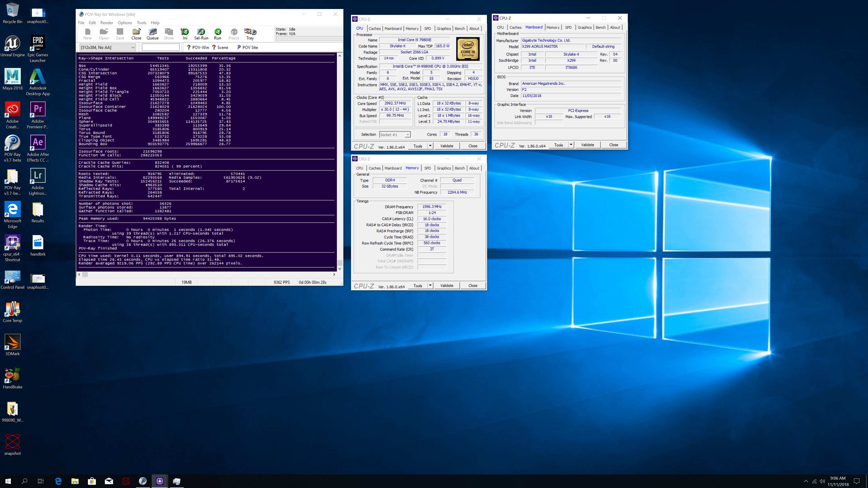Expand the Tools arrow in CPU tab window
Image resolution: width=868 pixels, height=488 pixels.
[x=430, y=146]
